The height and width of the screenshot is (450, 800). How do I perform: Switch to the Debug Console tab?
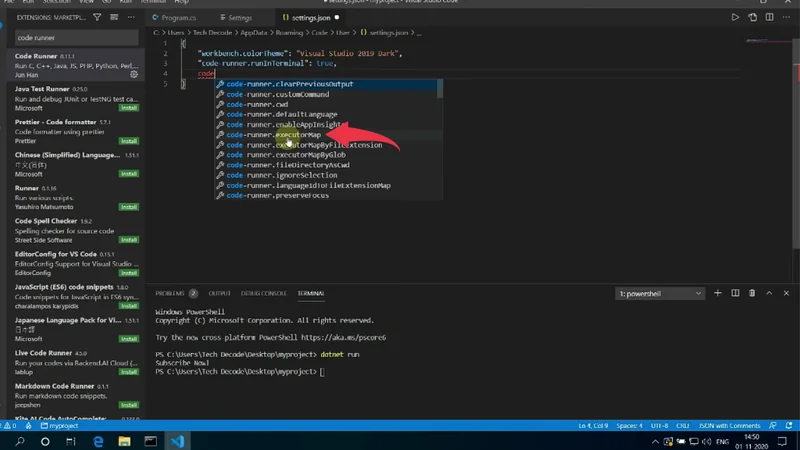pyautogui.click(x=264, y=293)
